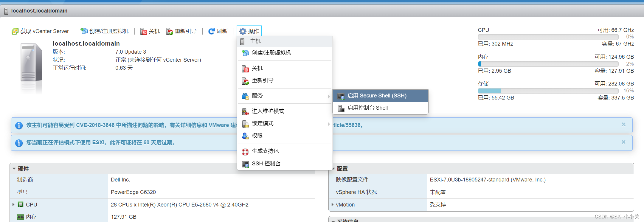This screenshot has height=222, width=644.
Task: Click the CPU usage progress bar
Action: click(548, 37)
